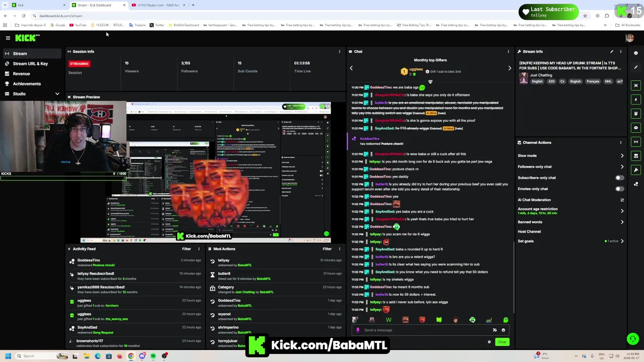Screen dimensions: 644x362
Task: Click the Français stream tag
Action: (593, 81)
